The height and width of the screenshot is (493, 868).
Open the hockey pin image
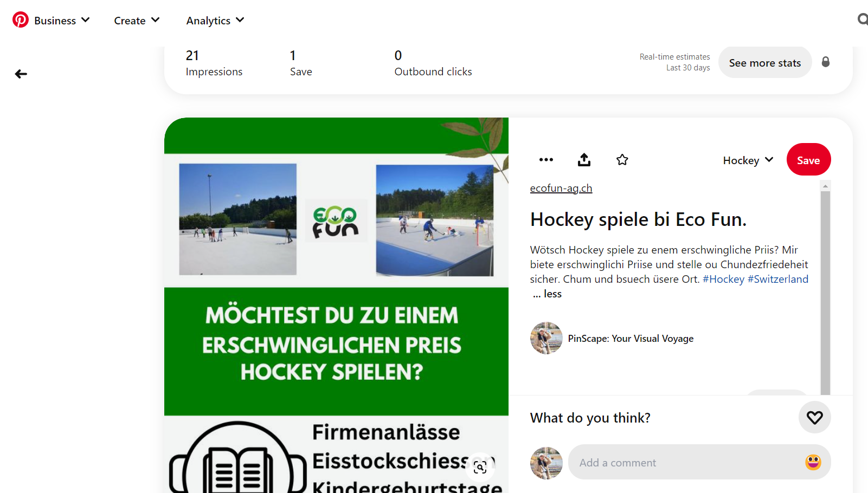336,305
